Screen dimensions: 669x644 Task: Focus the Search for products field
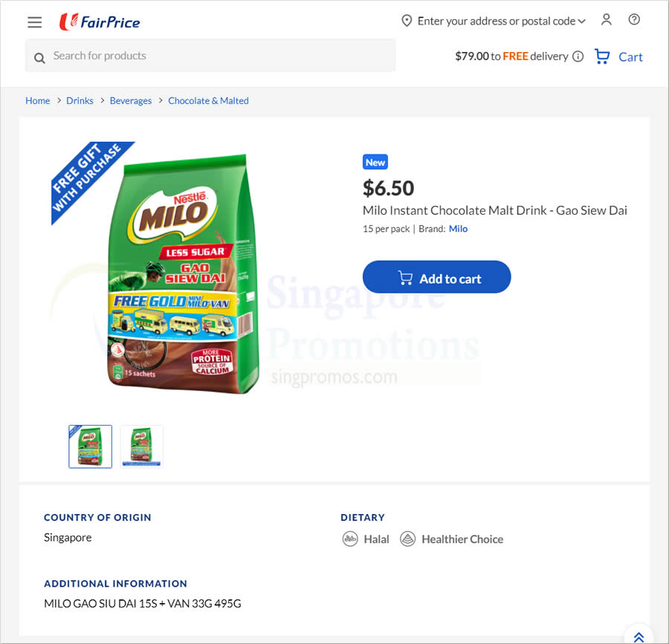[210, 56]
